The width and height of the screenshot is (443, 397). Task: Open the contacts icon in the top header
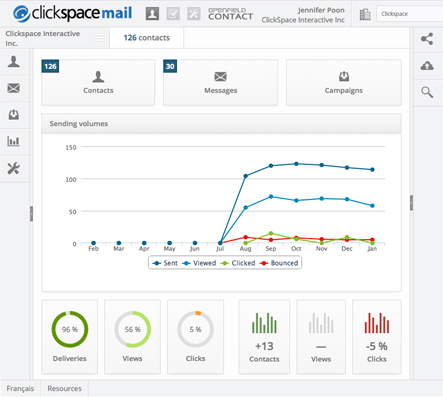click(x=152, y=14)
